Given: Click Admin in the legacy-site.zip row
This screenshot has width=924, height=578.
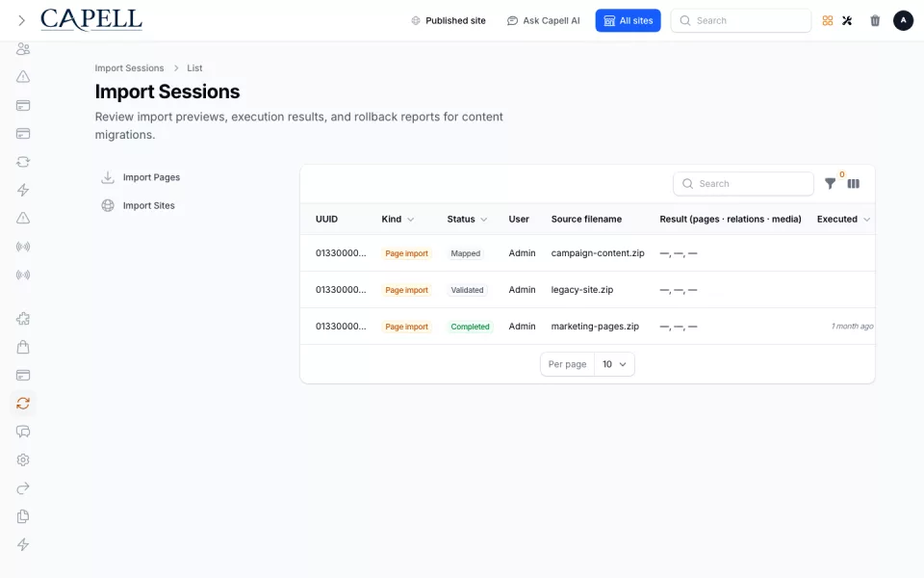Looking at the screenshot, I should [522, 290].
